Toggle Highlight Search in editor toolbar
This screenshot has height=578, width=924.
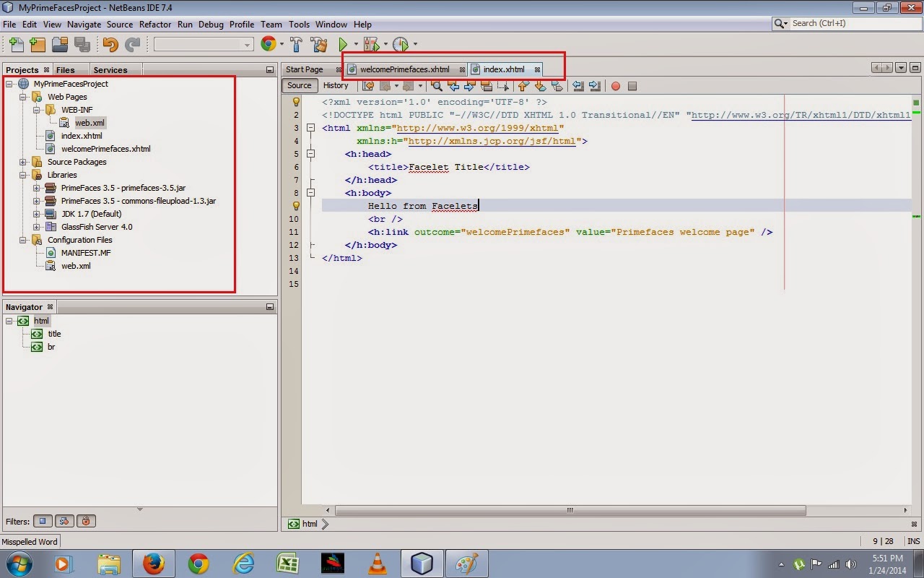click(x=487, y=86)
